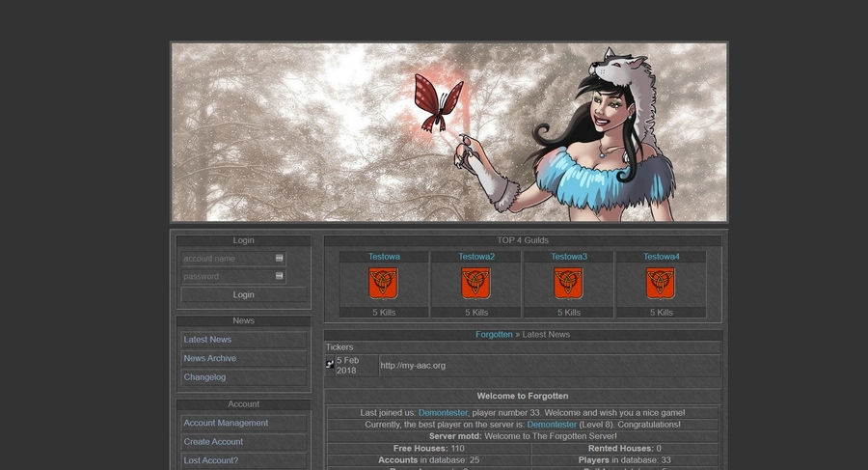
Task: Click the Testowa3 guild emblem icon
Action: click(568, 284)
